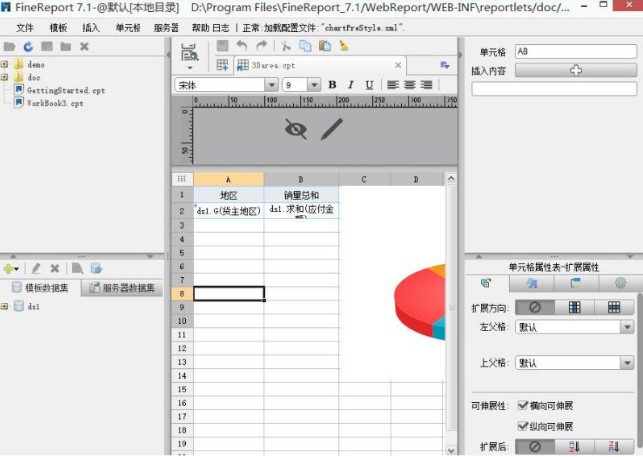Click the green plus add dataset icon
Screen dimensions: 643x457
pyautogui.click(x=8, y=269)
